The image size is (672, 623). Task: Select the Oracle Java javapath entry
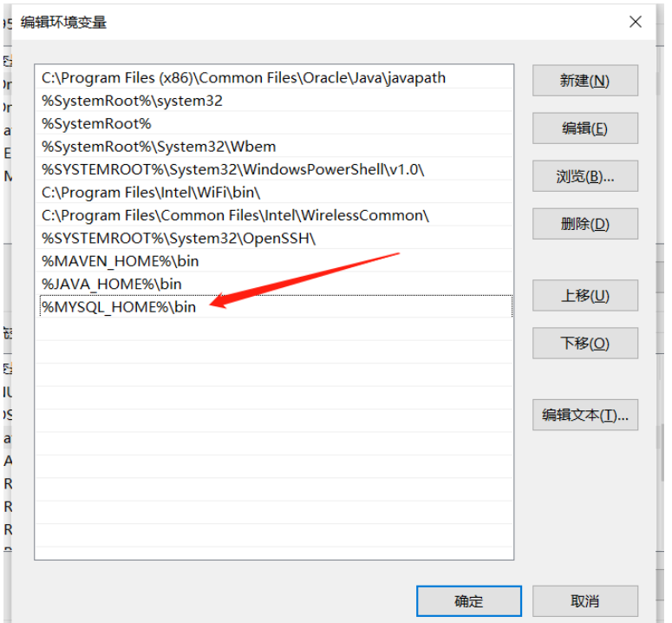pyautogui.click(x=274, y=77)
